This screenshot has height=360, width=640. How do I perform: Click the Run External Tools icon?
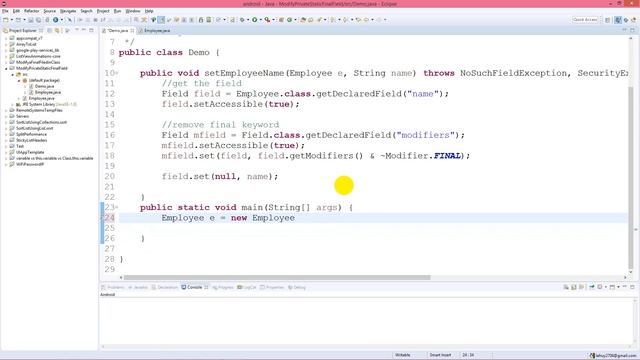point(267,20)
